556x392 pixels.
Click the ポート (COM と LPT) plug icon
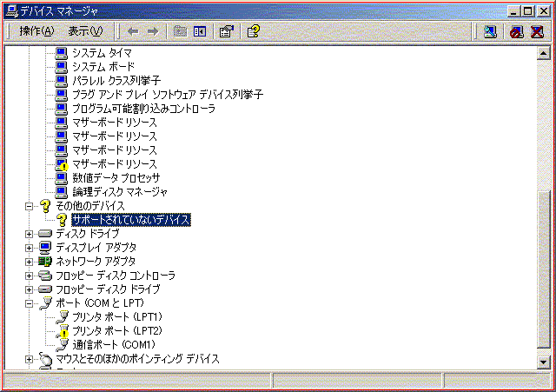click(45, 303)
